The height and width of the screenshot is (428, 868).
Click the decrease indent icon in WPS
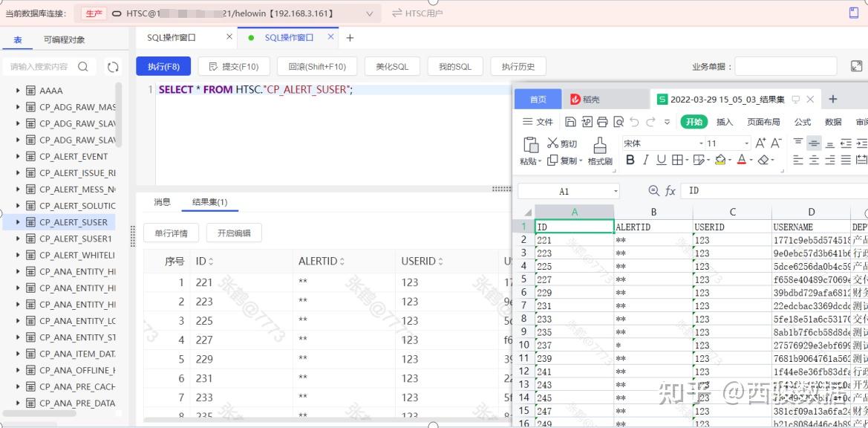pos(845,143)
